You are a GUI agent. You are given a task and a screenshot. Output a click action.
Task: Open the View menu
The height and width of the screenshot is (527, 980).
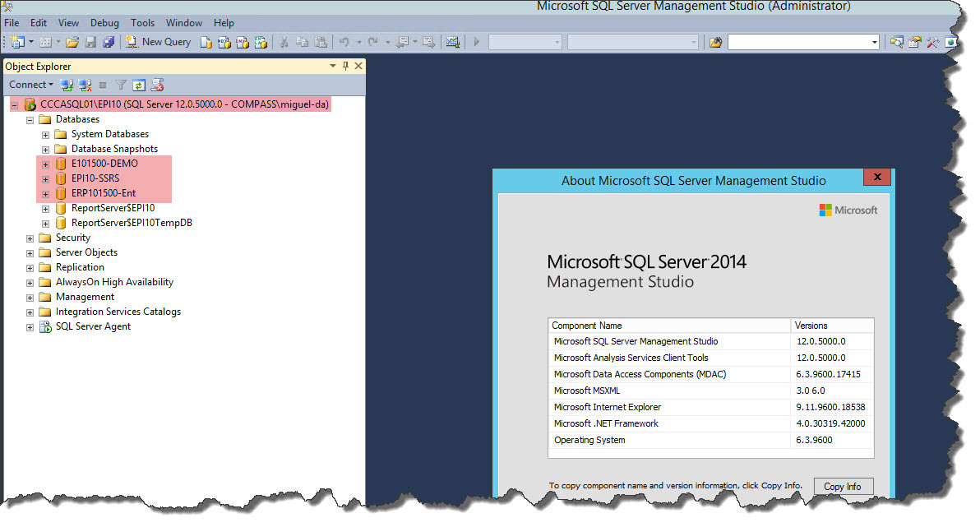69,22
